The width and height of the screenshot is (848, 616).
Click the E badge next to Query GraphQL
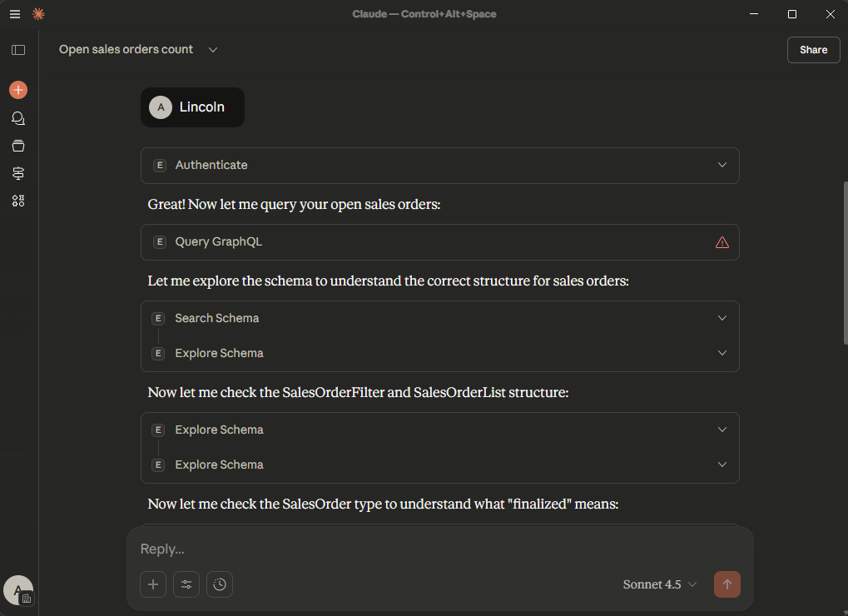pyautogui.click(x=160, y=241)
